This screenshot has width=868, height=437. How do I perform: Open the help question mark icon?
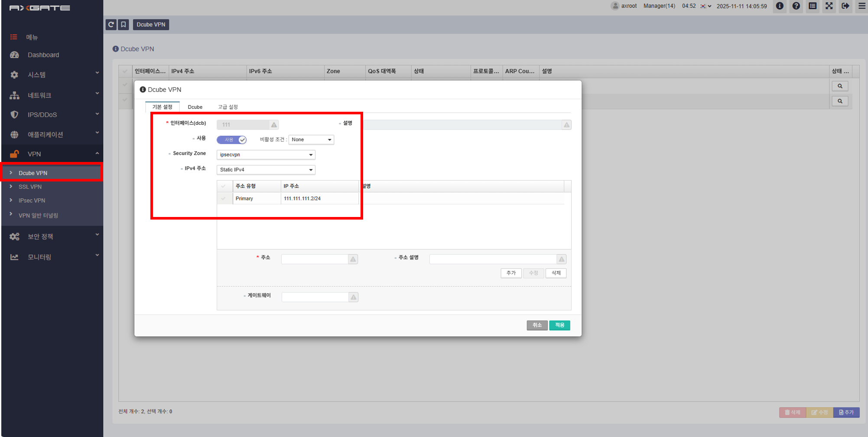click(796, 6)
